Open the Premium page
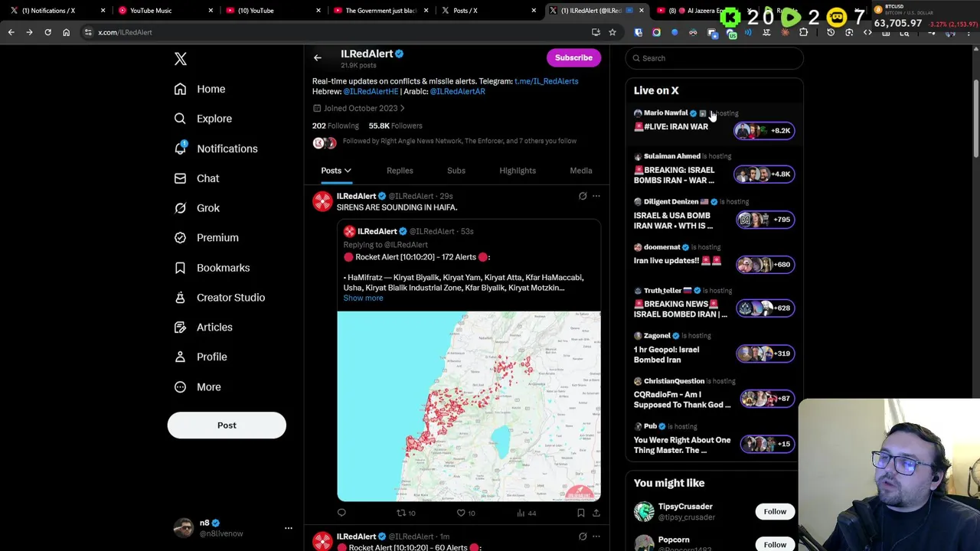The width and height of the screenshot is (980, 551). tap(206, 237)
